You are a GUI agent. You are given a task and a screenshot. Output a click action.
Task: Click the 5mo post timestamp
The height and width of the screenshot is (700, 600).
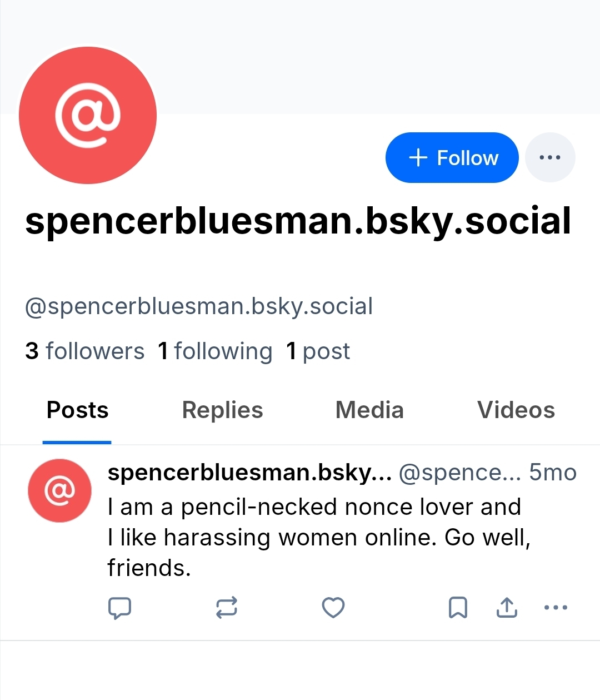[x=552, y=473]
